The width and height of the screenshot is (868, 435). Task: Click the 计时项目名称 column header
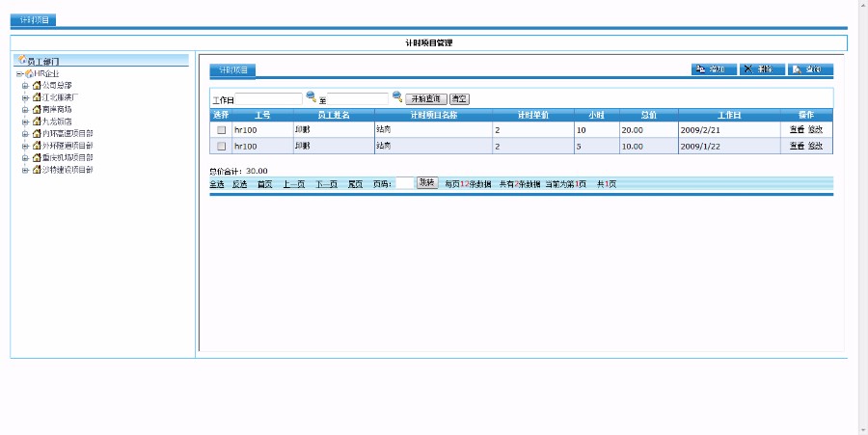(x=433, y=115)
